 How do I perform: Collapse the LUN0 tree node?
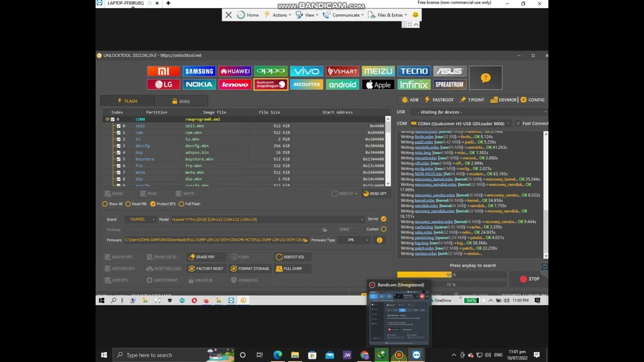point(107,120)
